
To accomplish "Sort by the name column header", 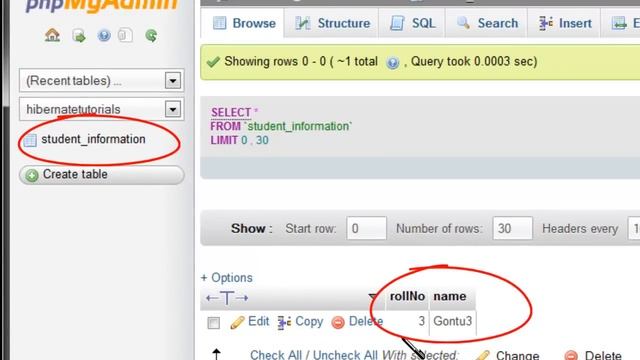I will point(449,296).
